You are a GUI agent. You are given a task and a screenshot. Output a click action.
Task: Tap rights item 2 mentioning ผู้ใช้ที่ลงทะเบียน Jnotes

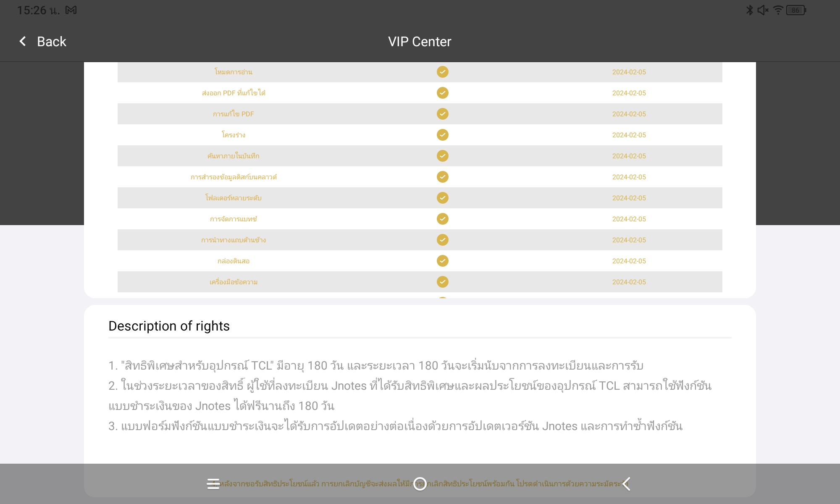410,396
